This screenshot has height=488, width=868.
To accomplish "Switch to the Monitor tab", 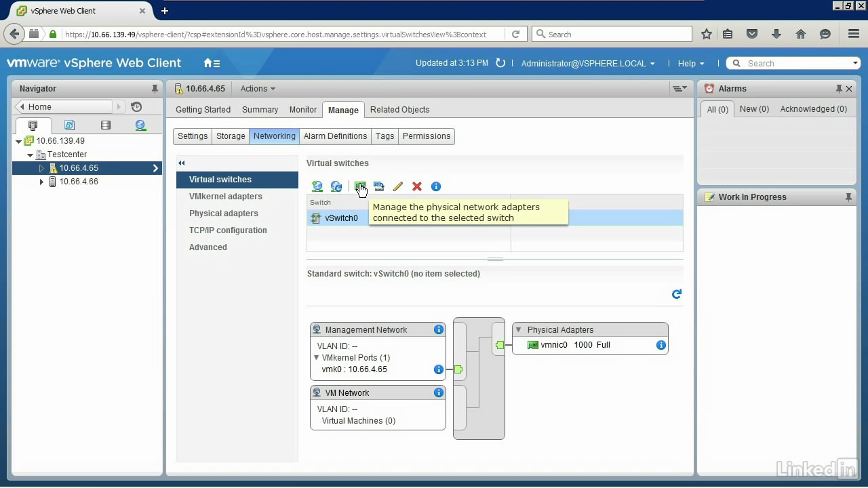I will point(303,110).
